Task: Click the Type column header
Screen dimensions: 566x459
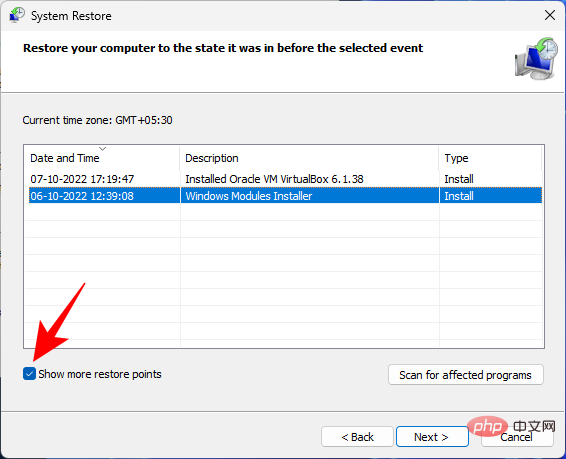Action: click(x=490, y=158)
